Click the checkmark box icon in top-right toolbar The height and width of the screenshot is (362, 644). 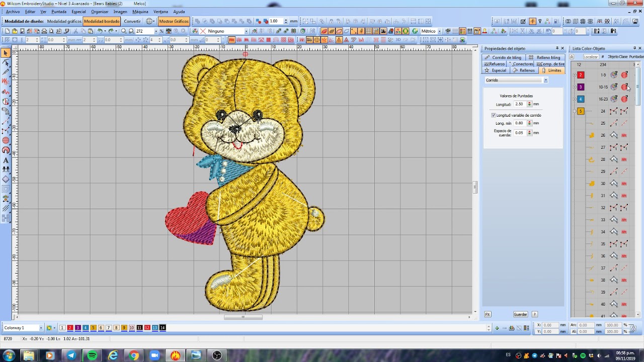point(523,21)
